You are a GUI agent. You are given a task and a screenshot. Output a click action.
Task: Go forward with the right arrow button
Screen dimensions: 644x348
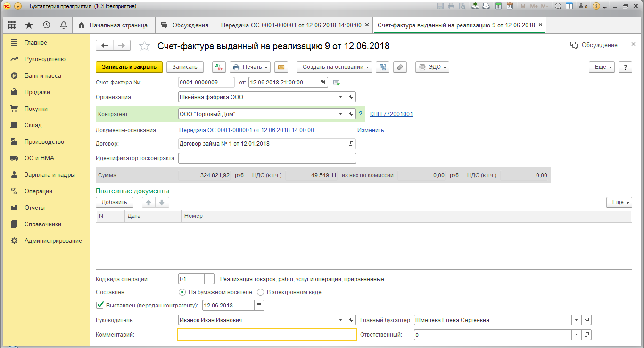pos(122,45)
